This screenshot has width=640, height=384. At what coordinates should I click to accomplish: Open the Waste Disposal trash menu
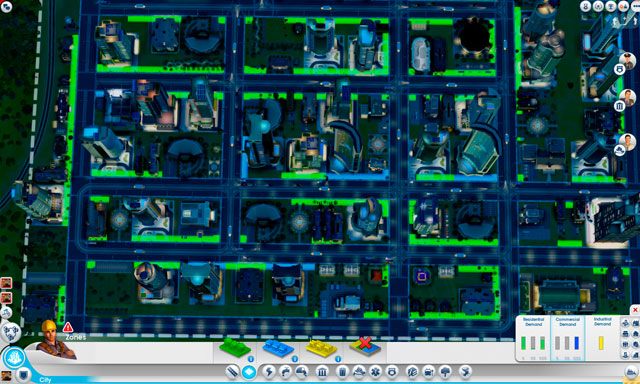pos(342,372)
